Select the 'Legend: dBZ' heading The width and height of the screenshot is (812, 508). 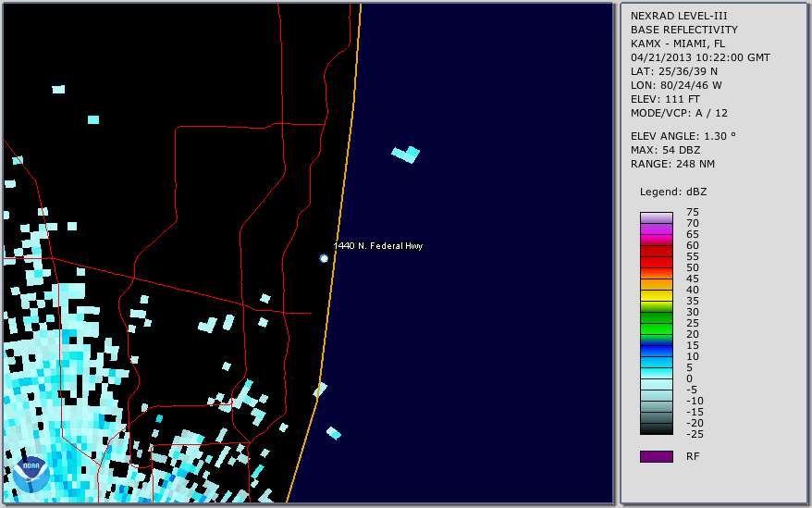[x=673, y=192]
